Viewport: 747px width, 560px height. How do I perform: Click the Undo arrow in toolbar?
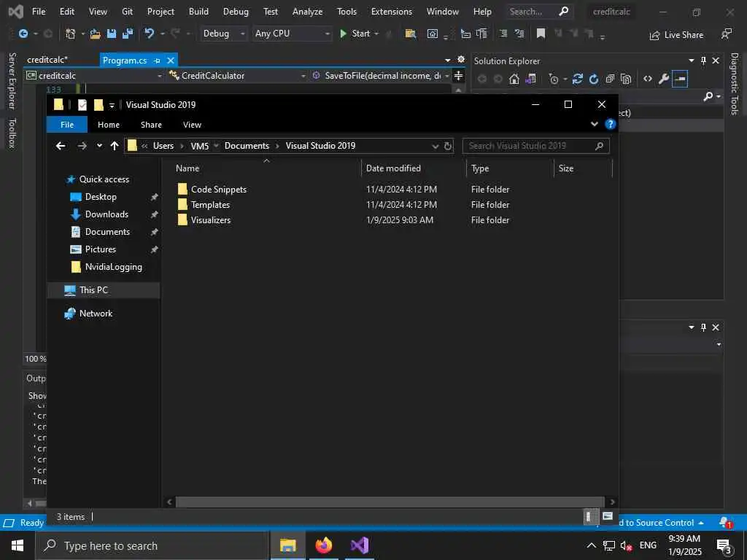pyautogui.click(x=150, y=34)
